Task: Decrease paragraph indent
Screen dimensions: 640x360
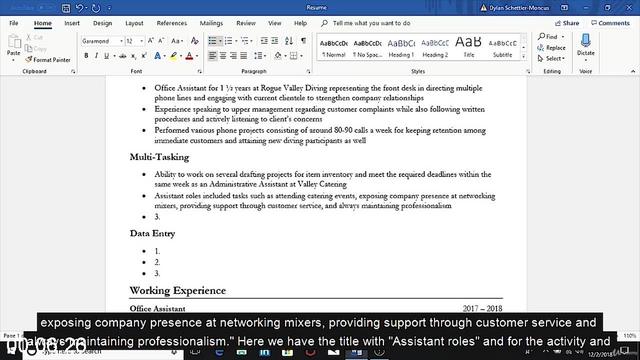Action: (x=264, y=41)
